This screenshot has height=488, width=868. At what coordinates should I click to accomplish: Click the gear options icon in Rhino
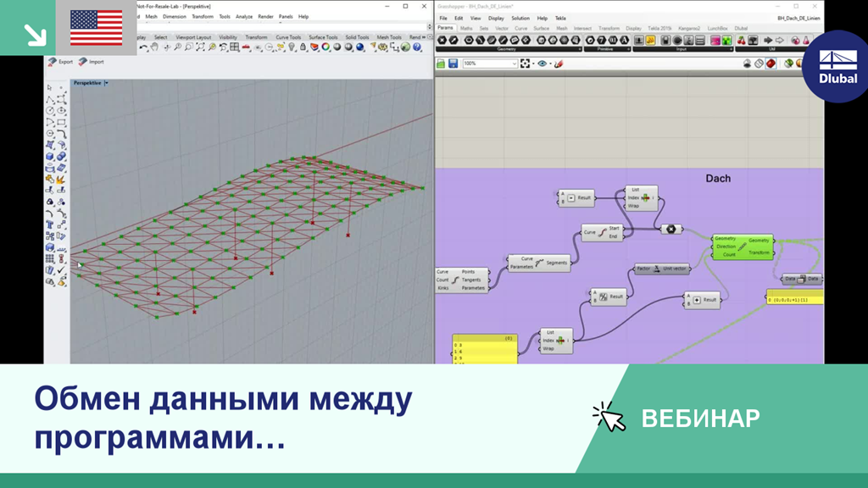382,47
